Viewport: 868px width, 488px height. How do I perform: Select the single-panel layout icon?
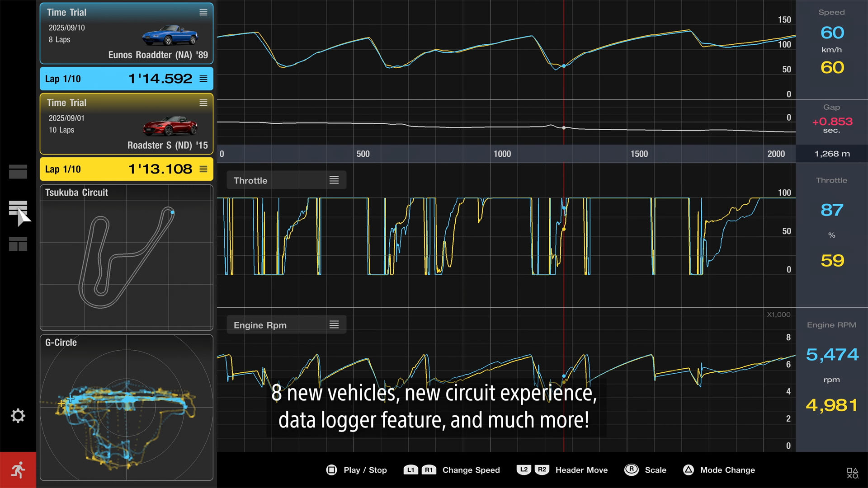click(18, 172)
